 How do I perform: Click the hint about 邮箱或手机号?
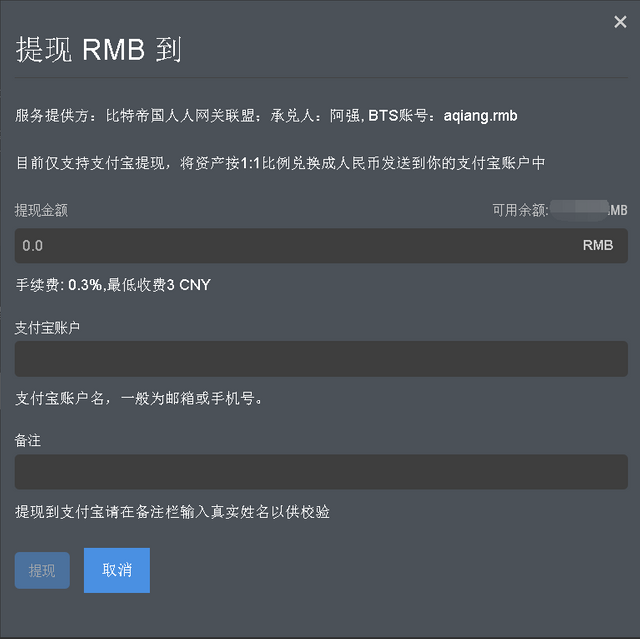[x=139, y=399]
